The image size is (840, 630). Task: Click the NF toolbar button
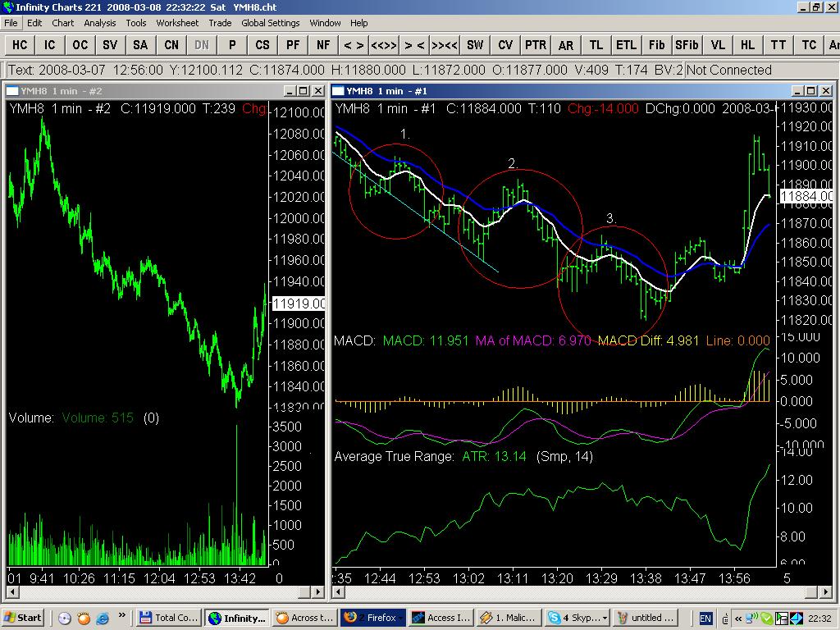(323, 45)
